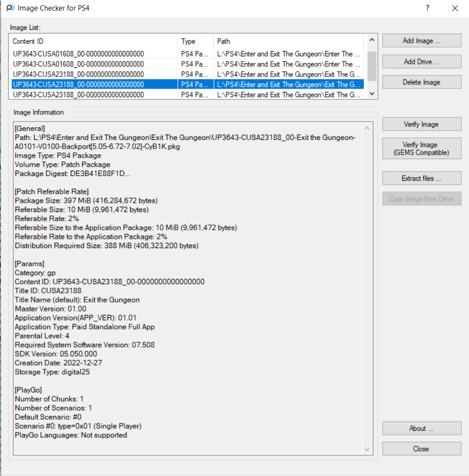The width and height of the screenshot is (469, 476).
Task: Click the question mark help button
Action: (427, 8)
